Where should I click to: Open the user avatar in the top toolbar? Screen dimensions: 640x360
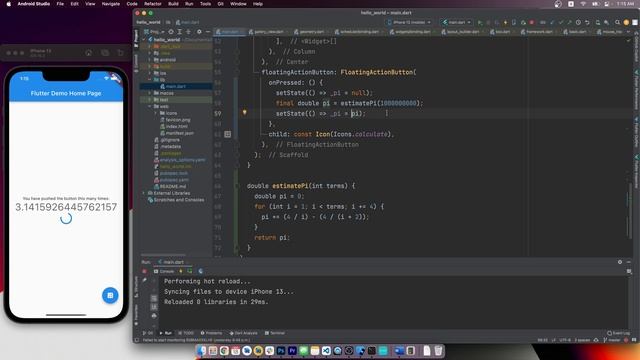coord(626,22)
